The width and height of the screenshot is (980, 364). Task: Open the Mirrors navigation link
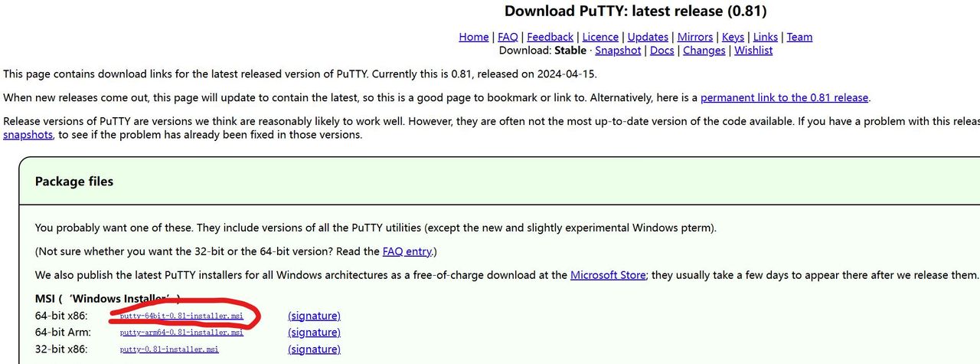click(x=695, y=37)
